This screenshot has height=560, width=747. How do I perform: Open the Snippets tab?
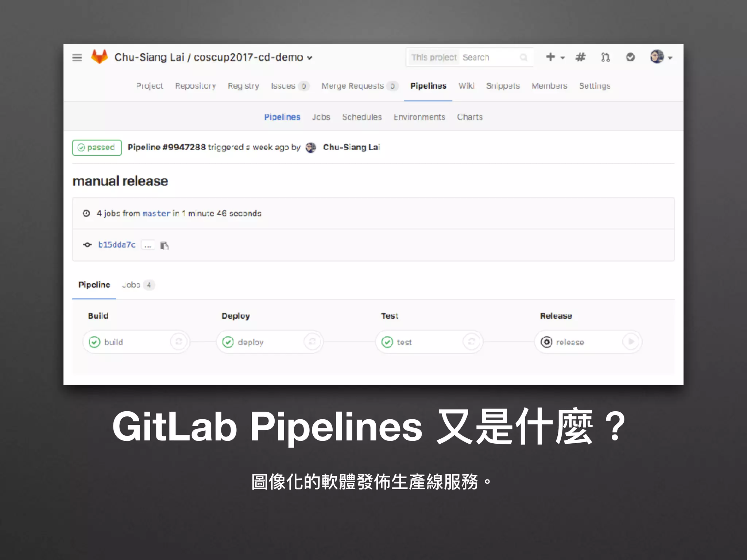pos(503,86)
